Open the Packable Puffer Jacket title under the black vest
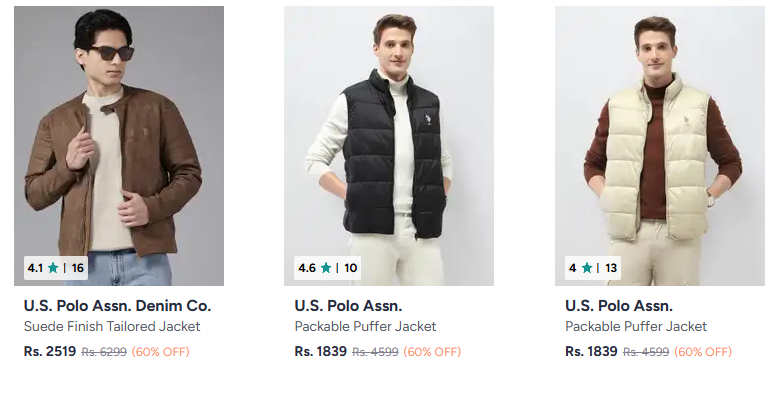The width and height of the screenshot is (773, 403). tap(365, 327)
